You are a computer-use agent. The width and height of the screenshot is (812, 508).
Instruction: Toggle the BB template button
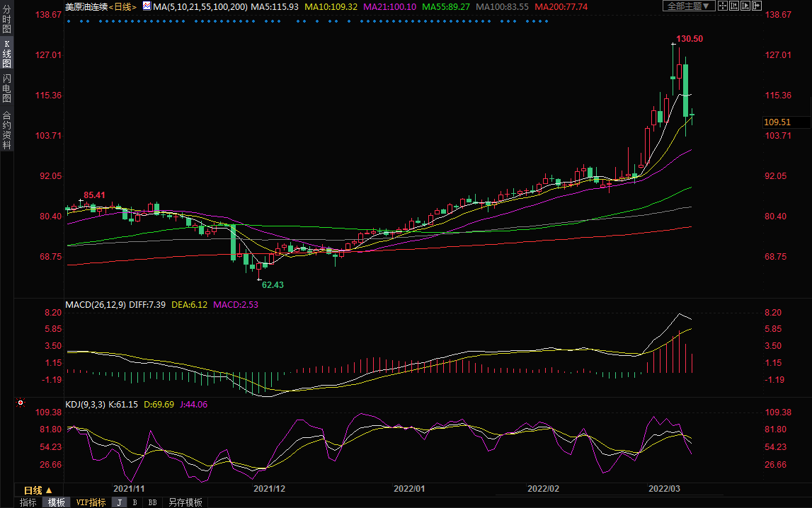click(152, 502)
